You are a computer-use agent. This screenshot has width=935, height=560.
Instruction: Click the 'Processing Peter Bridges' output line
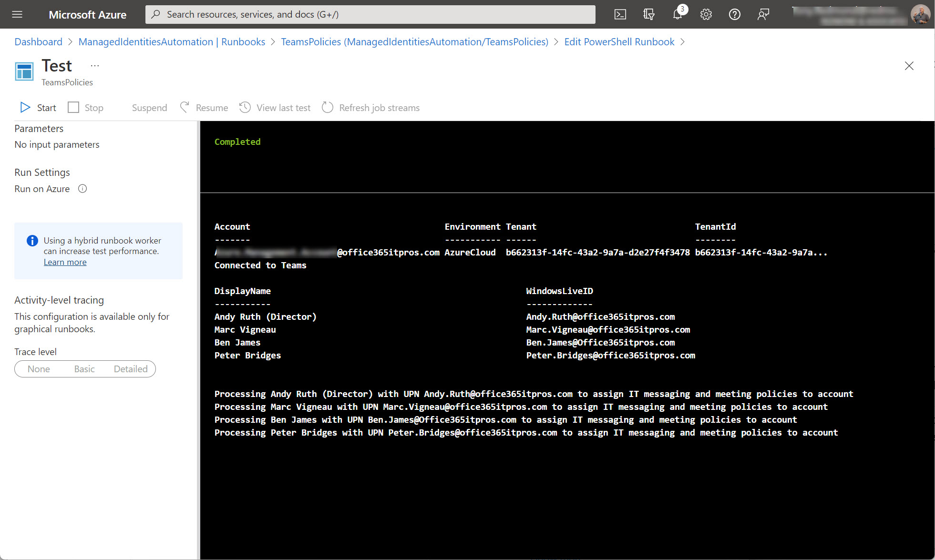click(526, 433)
